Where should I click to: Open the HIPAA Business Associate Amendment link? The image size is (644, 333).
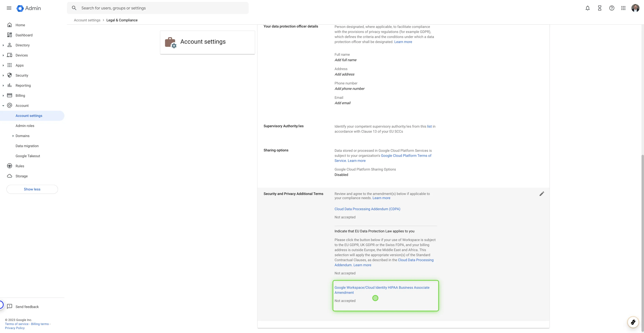click(381, 287)
